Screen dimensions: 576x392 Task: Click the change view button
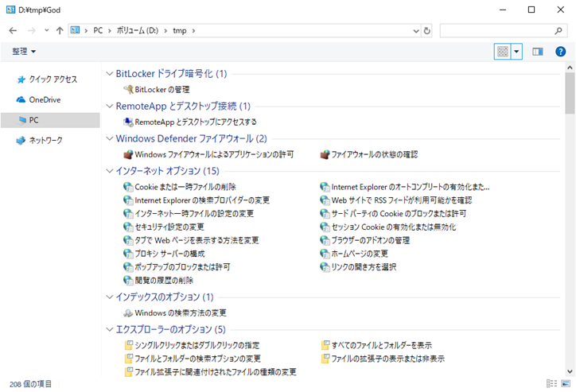(503, 52)
